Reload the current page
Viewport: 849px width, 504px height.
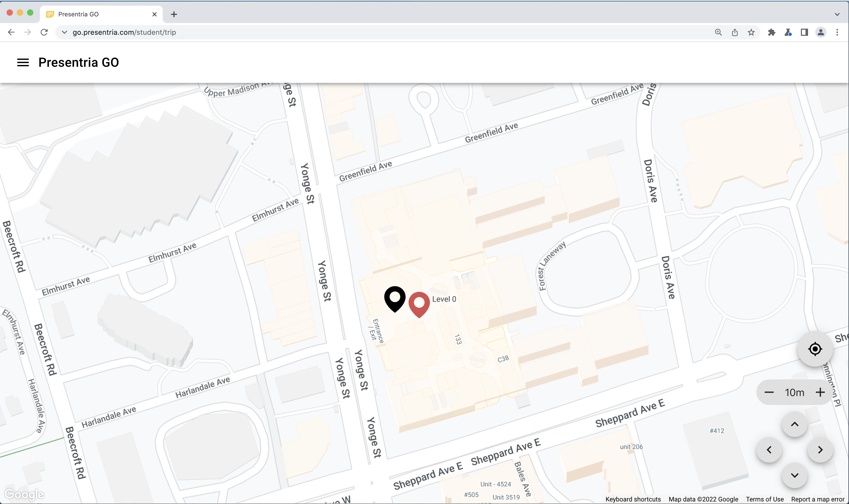click(44, 32)
